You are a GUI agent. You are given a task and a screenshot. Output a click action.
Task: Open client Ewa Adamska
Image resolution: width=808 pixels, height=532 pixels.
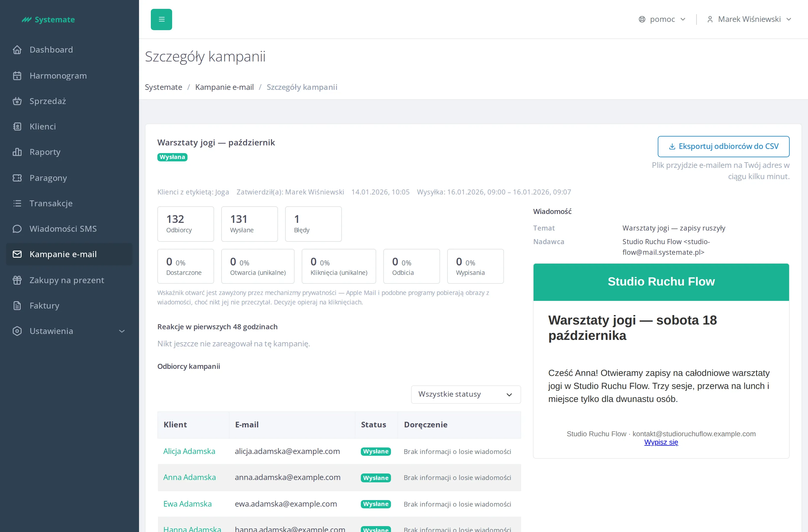(188, 504)
